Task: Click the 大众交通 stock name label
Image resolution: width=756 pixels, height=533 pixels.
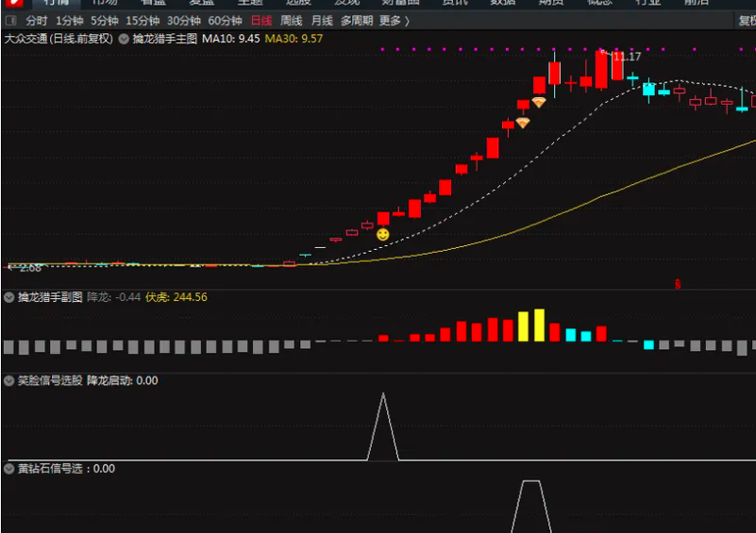Action: [25, 39]
